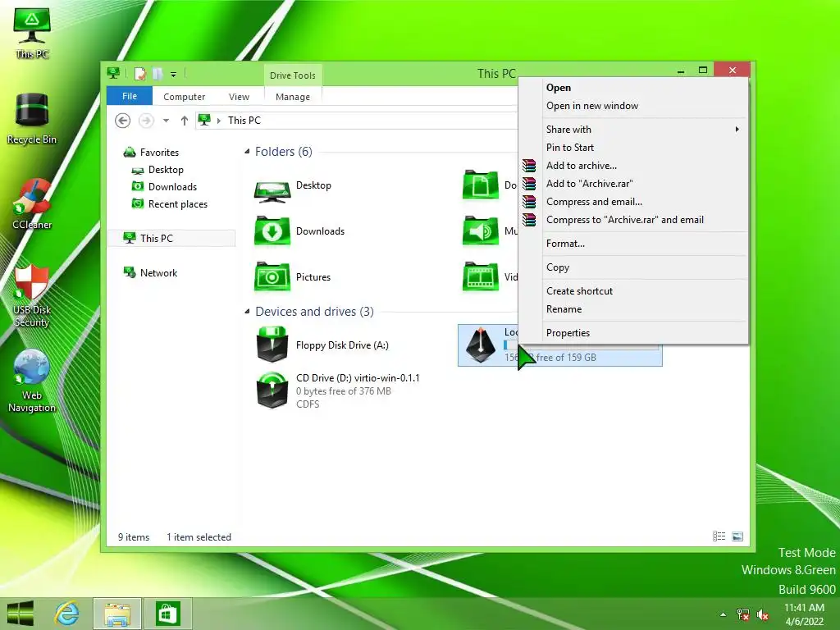Open the View ribbon tab

[239, 97]
